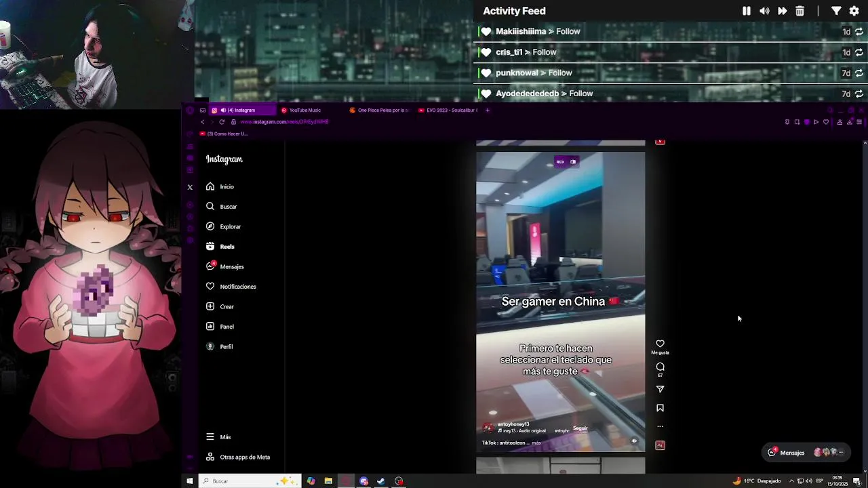This screenshot has height=488, width=868.
Task: Switch to the YouTube Music tab
Action: pyautogui.click(x=311, y=110)
